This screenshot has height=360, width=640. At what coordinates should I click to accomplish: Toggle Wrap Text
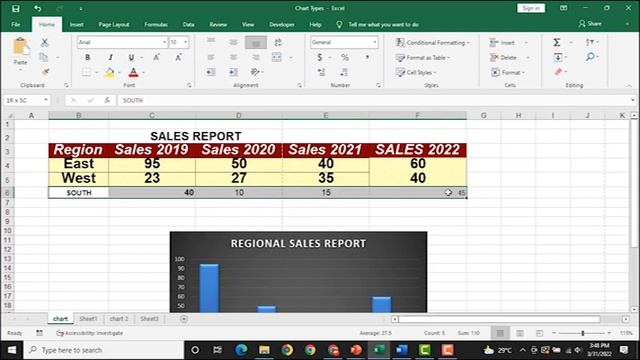278,42
